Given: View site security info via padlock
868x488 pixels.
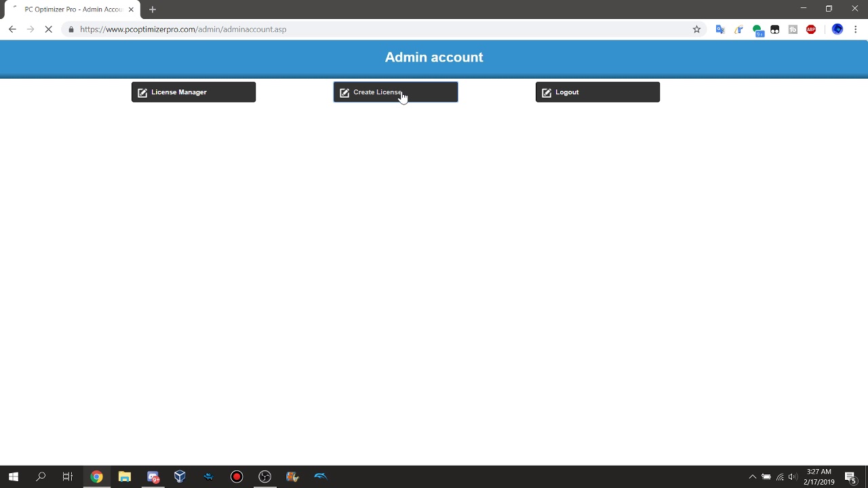Looking at the screenshot, I should (71, 29).
